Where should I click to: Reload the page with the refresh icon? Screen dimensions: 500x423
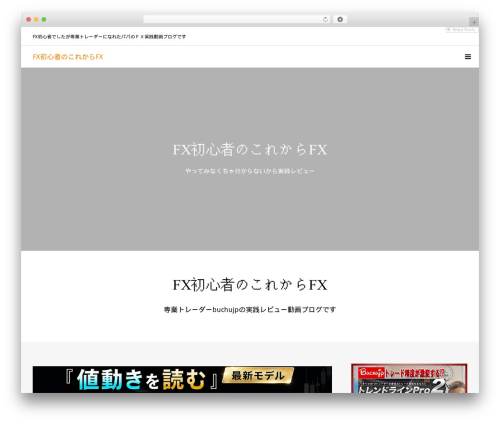325,20
